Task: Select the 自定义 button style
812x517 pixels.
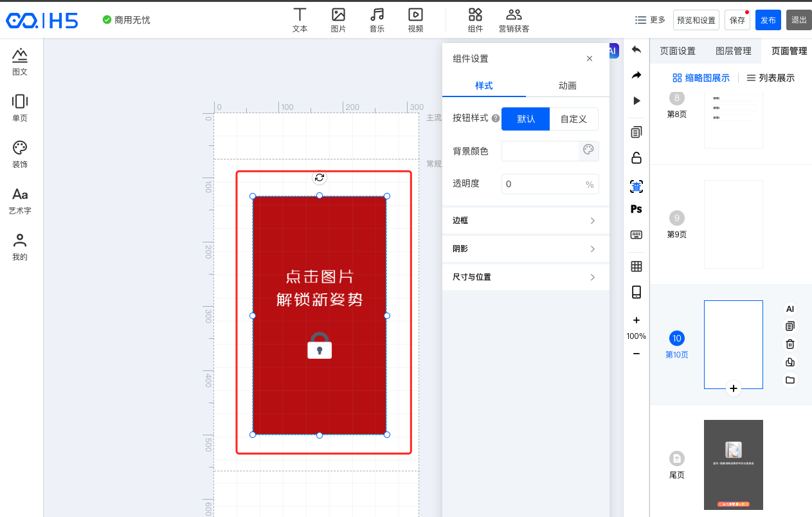Action: pos(573,119)
